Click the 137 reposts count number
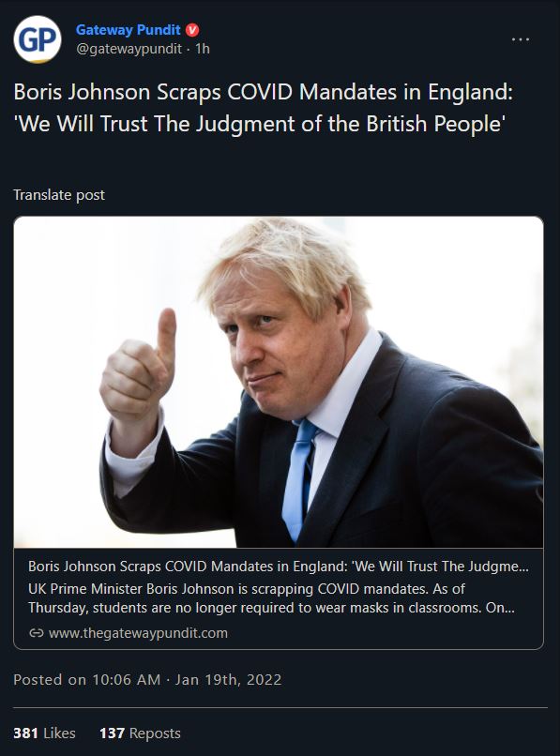Viewport: 560px width, 756px height. pyautogui.click(x=112, y=733)
